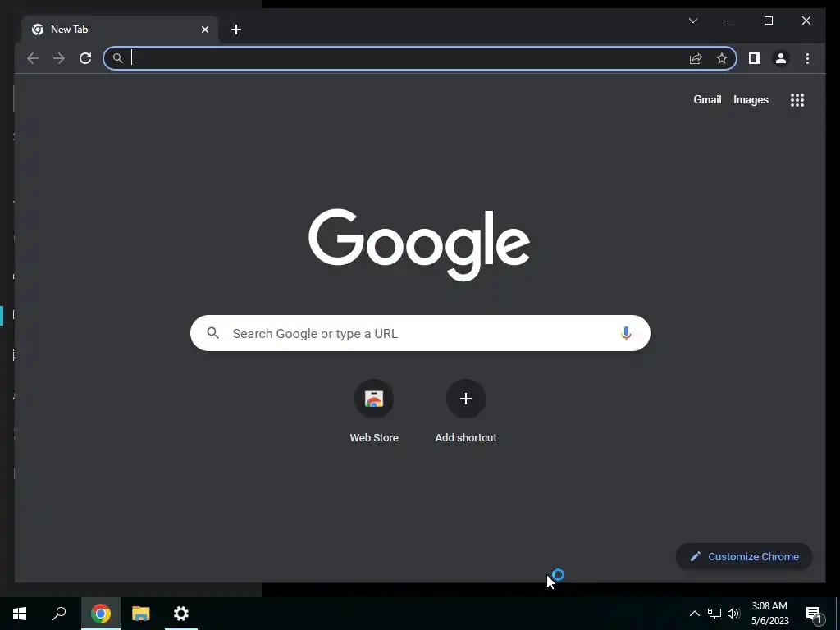Open network status tray icon
Viewport: 840px width, 630px height.
click(x=714, y=614)
